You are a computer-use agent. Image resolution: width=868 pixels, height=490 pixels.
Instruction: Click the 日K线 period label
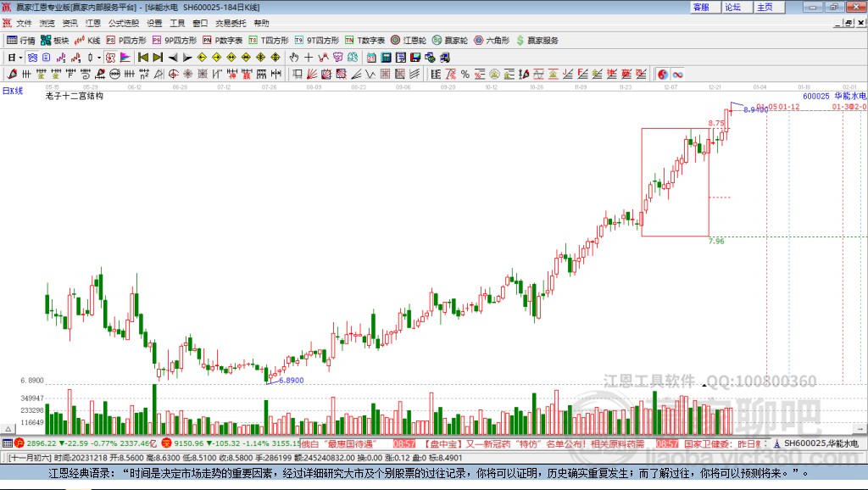tap(12, 90)
